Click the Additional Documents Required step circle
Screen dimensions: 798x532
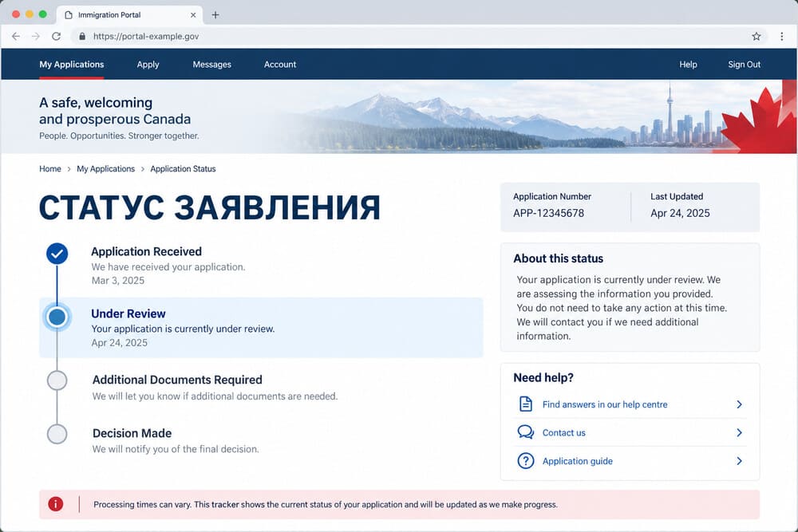57,380
